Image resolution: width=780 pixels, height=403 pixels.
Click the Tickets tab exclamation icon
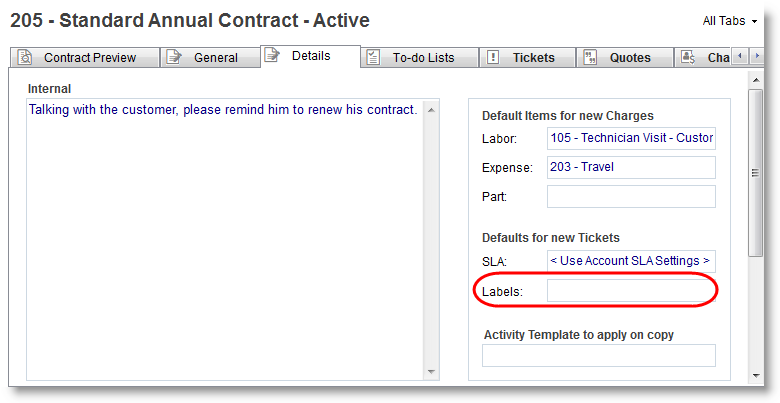pyautogui.click(x=493, y=58)
